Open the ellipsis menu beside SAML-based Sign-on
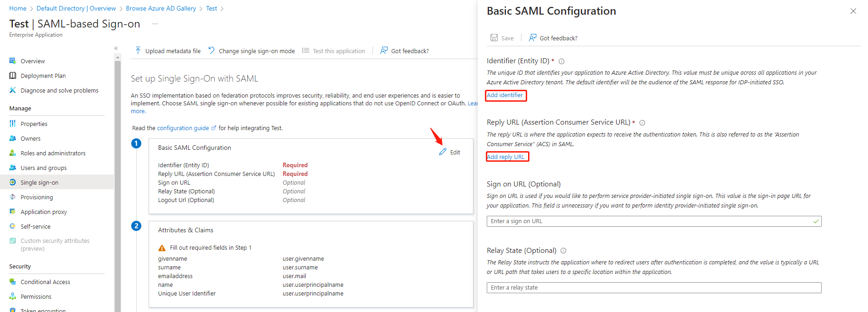This screenshot has height=312, width=868. [154, 24]
